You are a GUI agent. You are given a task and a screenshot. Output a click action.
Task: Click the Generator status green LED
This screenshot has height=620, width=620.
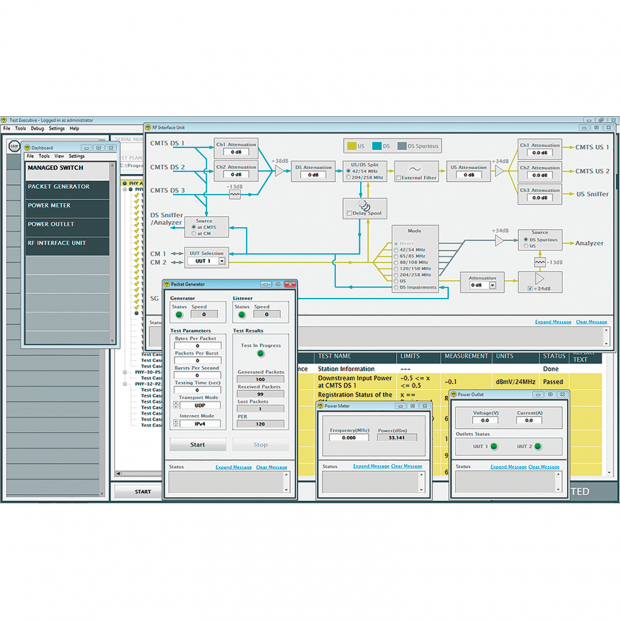[181, 316]
